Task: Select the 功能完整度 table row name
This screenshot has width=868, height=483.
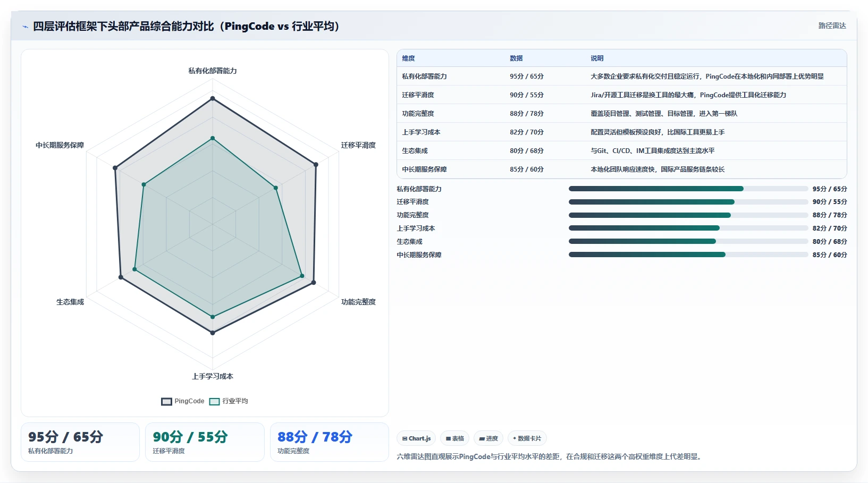Action: tap(418, 114)
